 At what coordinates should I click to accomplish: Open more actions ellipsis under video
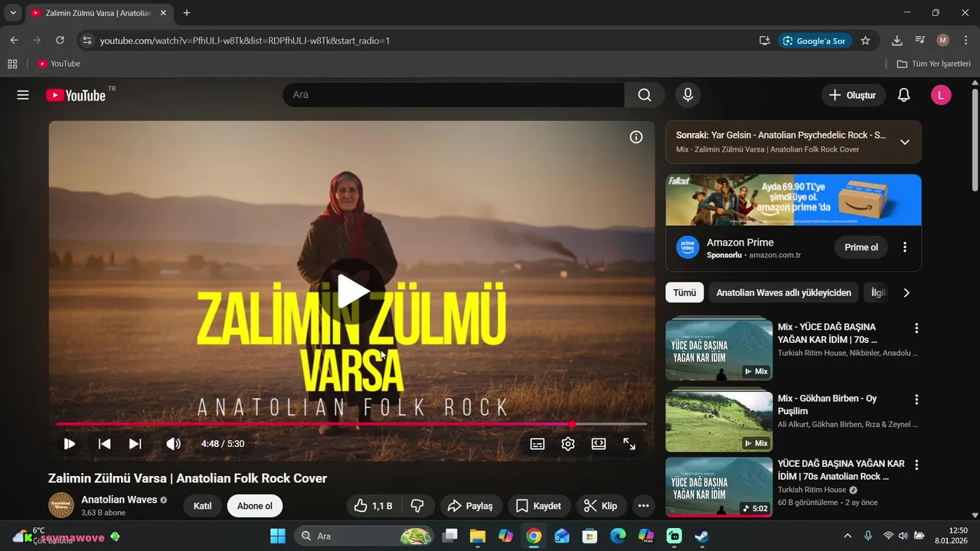[643, 506]
